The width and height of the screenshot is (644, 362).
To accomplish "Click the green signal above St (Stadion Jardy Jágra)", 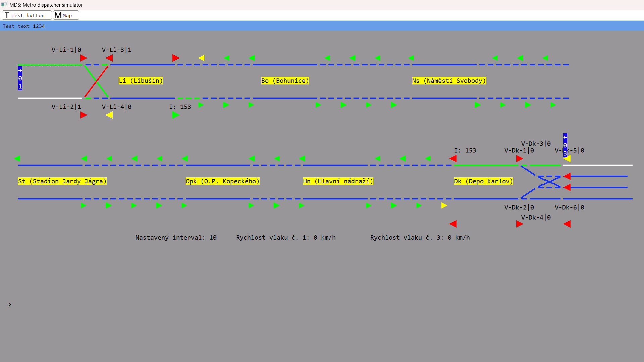I will tap(18, 159).
